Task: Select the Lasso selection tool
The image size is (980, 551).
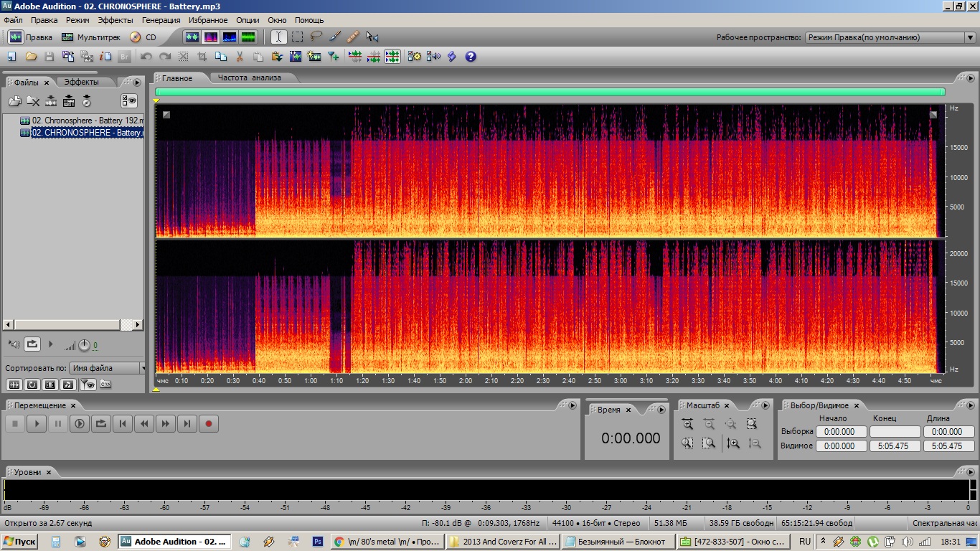Action: pos(316,37)
